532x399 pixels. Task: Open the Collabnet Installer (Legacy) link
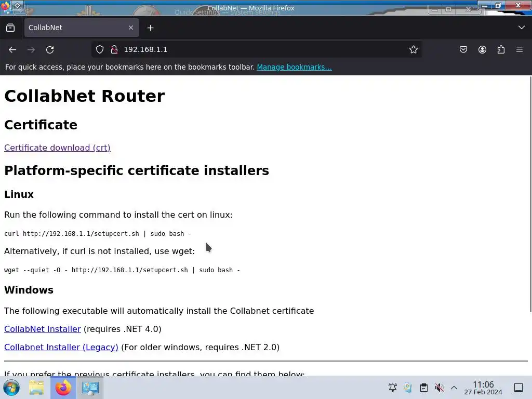61,348
